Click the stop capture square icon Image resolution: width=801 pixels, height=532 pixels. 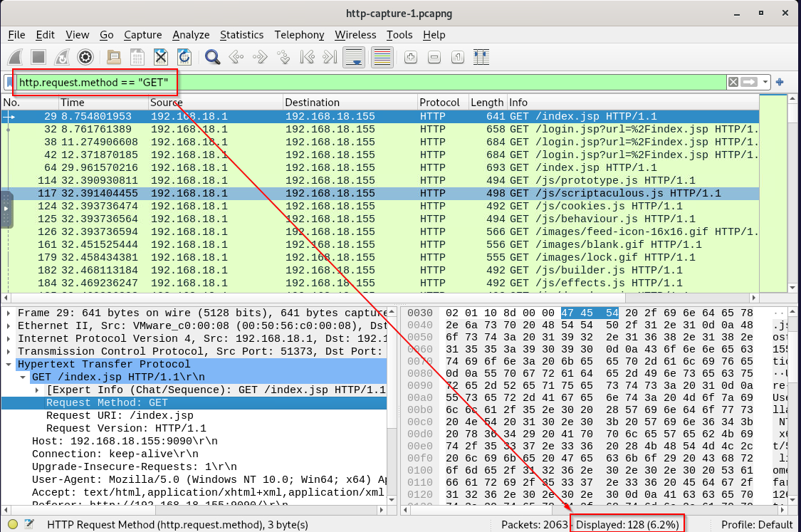[x=39, y=57]
